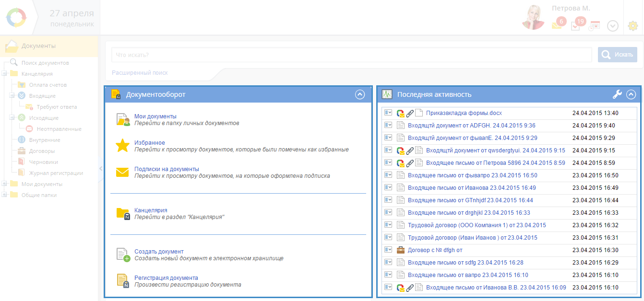
Task: Open Журнал регистрации in the sidebar
Action: click(x=56, y=173)
